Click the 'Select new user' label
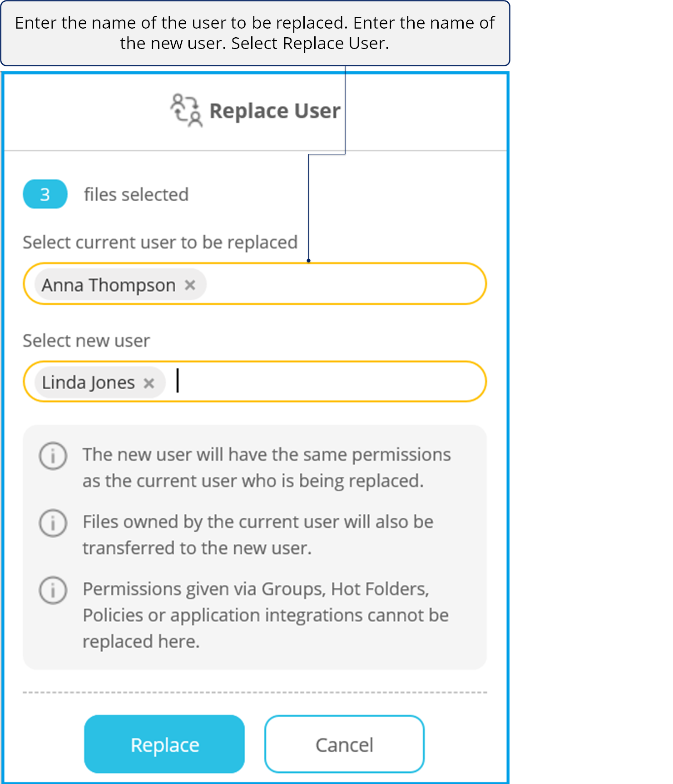 tap(86, 341)
